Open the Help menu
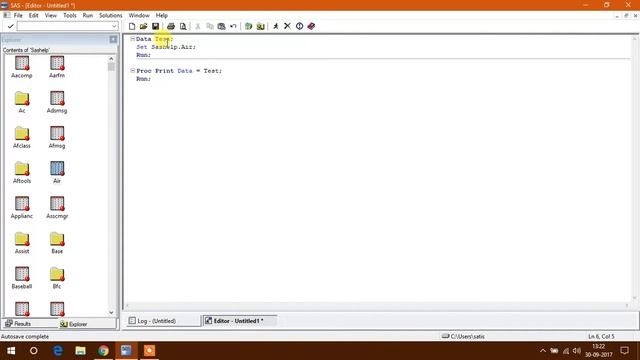Image resolution: width=640 pixels, height=360 pixels. [162, 16]
